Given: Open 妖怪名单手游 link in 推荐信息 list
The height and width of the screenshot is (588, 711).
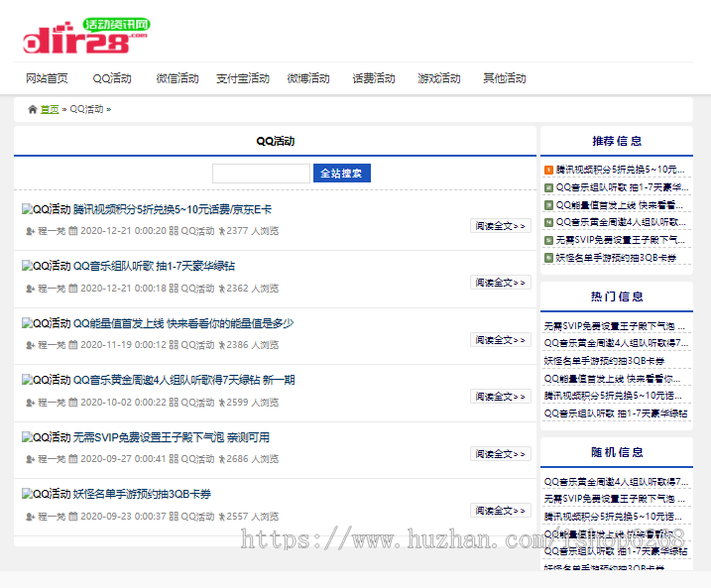Looking at the screenshot, I should (616, 258).
